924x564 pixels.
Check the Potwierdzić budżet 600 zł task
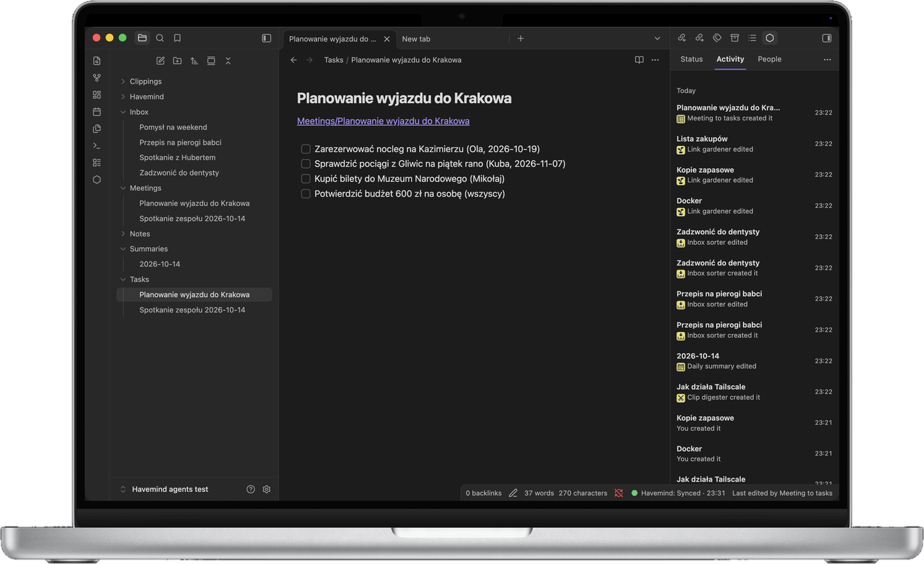(x=306, y=194)
